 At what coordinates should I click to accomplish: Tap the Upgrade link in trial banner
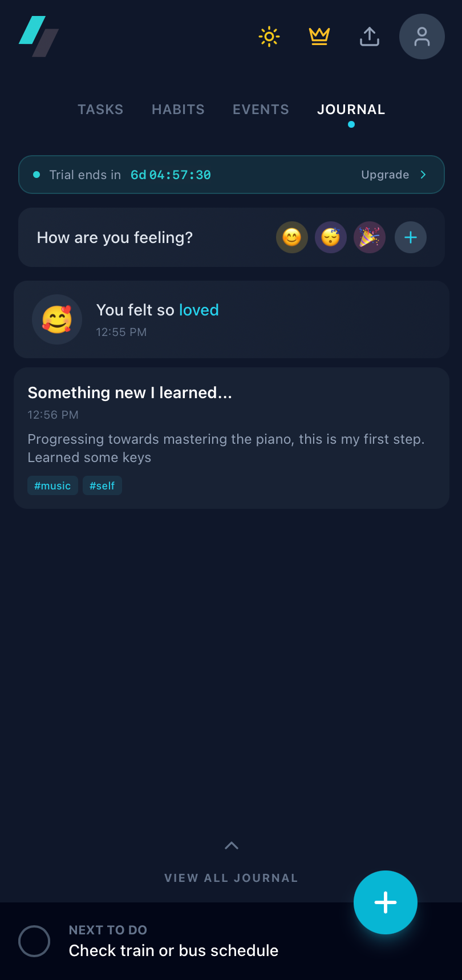385,175
